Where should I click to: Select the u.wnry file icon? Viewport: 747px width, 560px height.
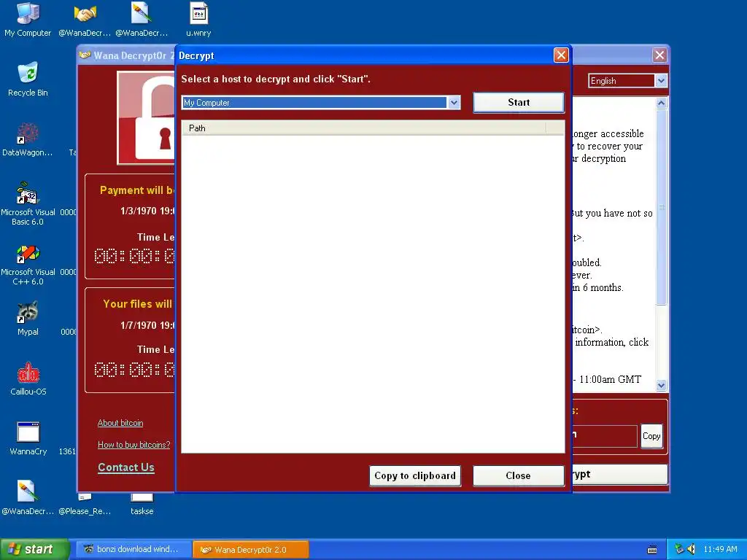(x=198, y=20)
